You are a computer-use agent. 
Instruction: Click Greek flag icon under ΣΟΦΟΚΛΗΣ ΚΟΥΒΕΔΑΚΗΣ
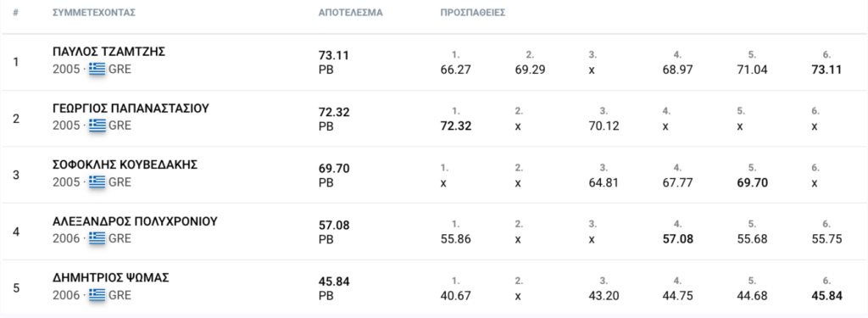tap(97, 181)
